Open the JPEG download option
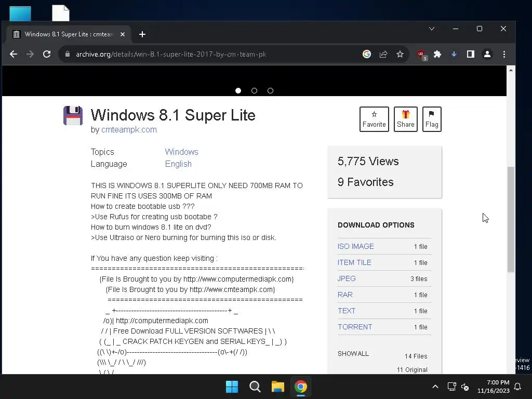532x399 pixels. (347, 278)
